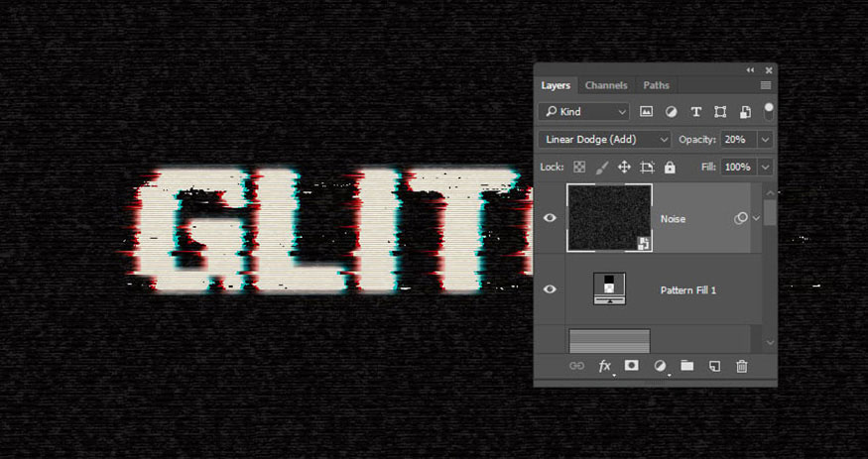
Task: Hide the Noise layer
Action: pyautogui.click(x=550, y=218)
